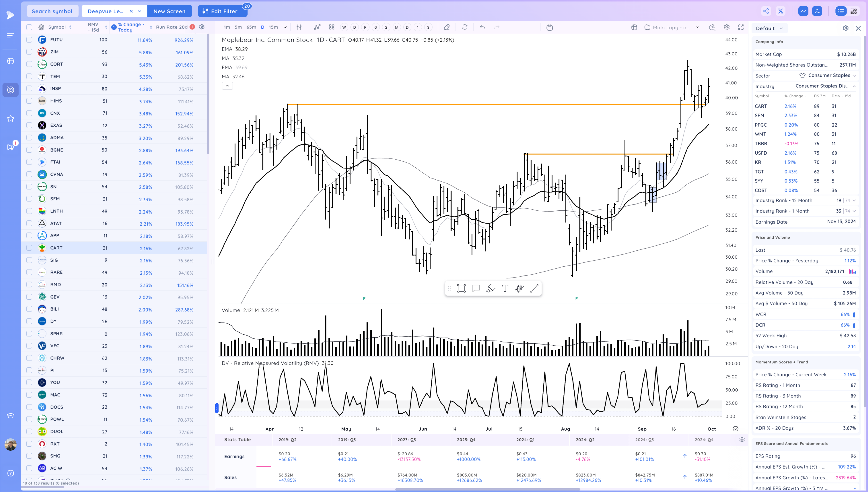868x492 pixels.
Task: Select the rectangle drawing tool
Action: click(x=461, y=288)
